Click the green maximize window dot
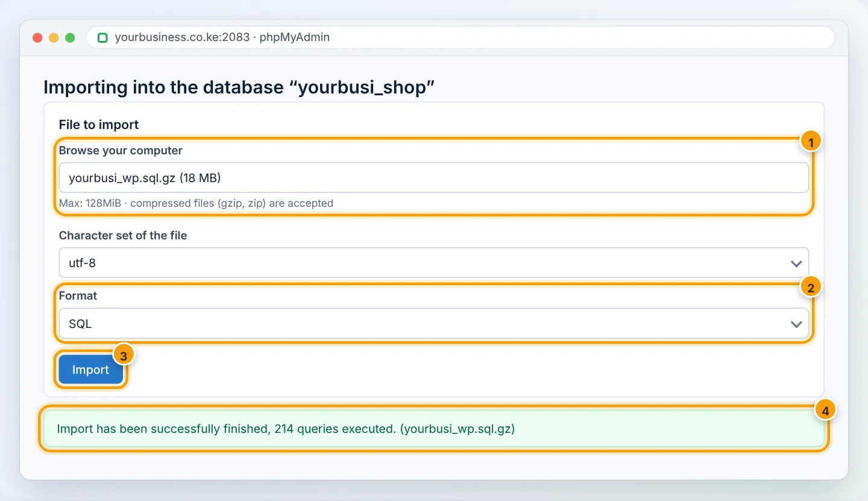Image resolution: width=868 pixels, height=501 pixels. tap(70, 37)
